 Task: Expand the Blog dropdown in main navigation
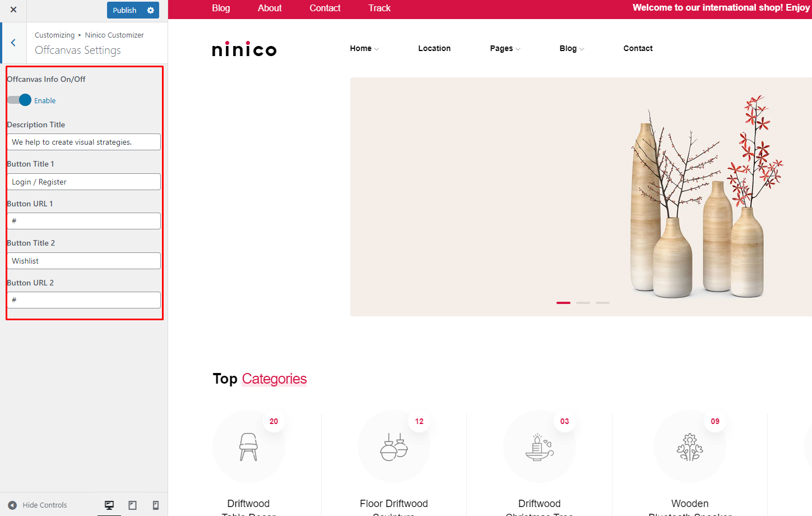(x=572, y=48)
